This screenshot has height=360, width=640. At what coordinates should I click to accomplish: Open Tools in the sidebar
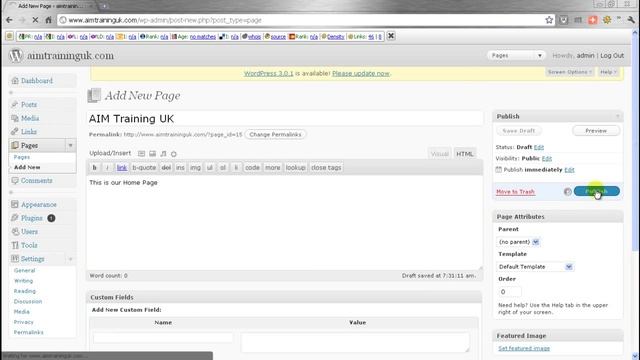tap(29, 245)
